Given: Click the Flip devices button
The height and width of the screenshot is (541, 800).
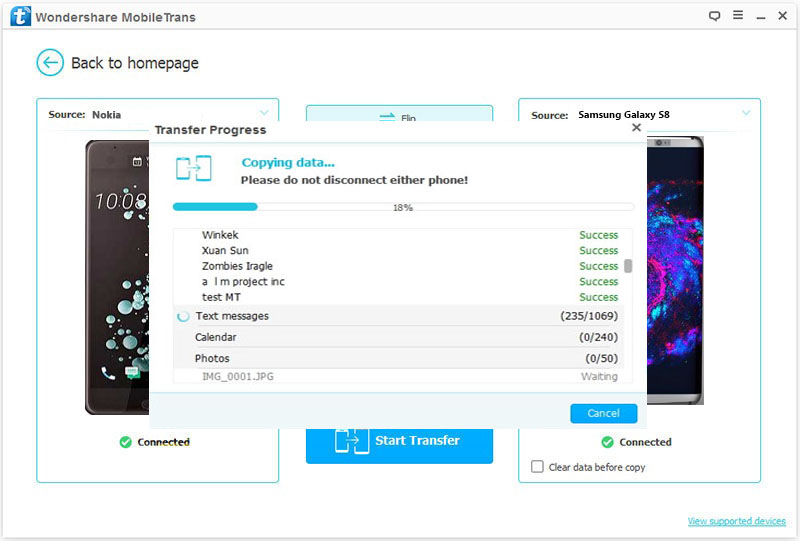Looking at the screenshot, I should point(399,114).
